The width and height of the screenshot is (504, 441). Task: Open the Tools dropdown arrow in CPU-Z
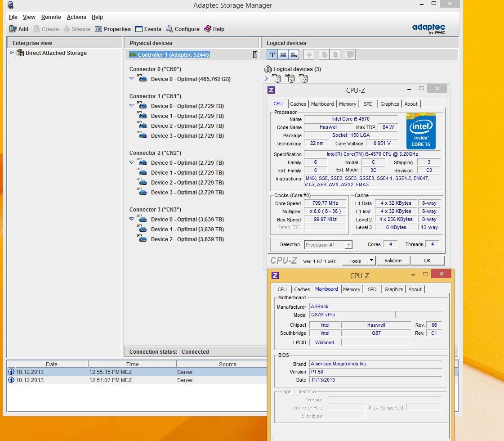pyautogui.click(x=371, y=260)
